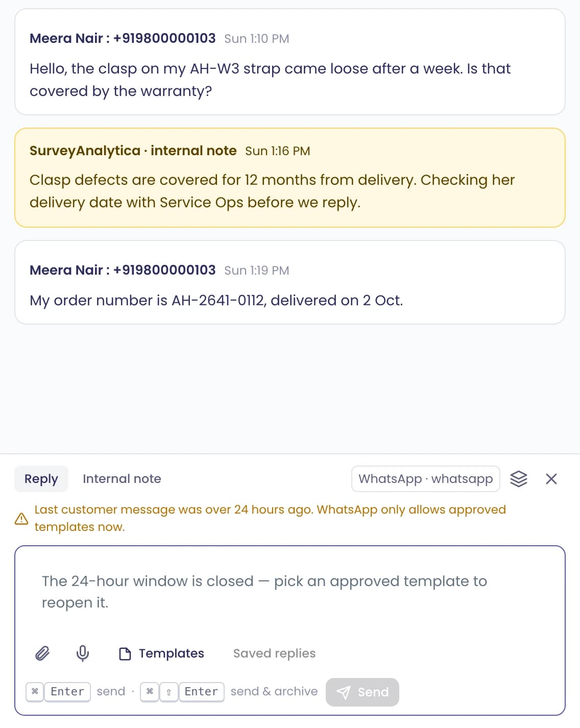Open the WhatsApp channel dropdown

pos(426,479)
